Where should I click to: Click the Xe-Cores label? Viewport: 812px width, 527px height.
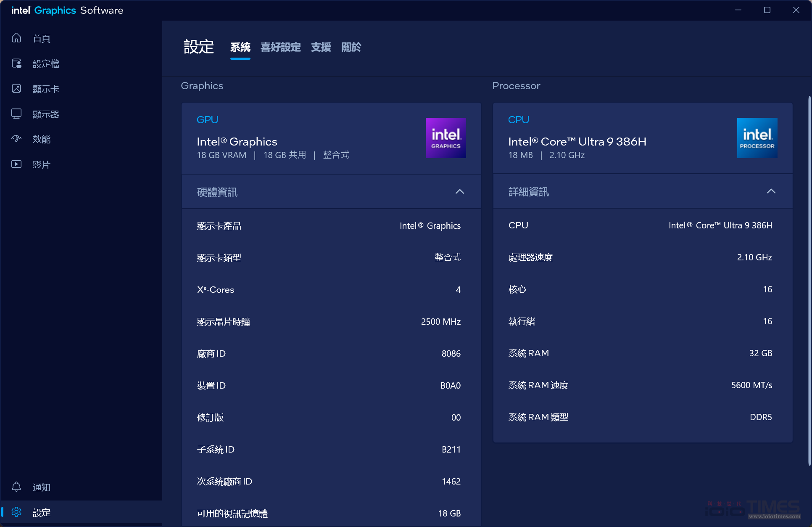click(216, 290)
